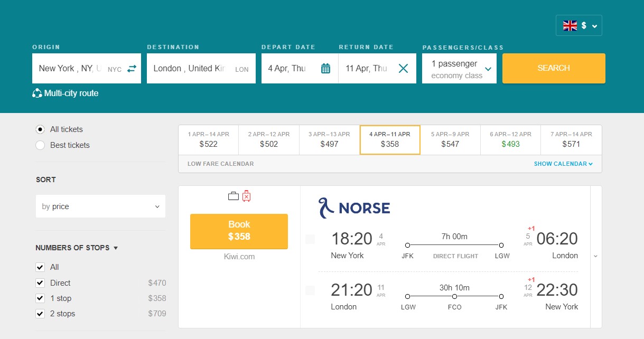Click the Kiwi.com provider label
The image size is (644, 339).
238,257
